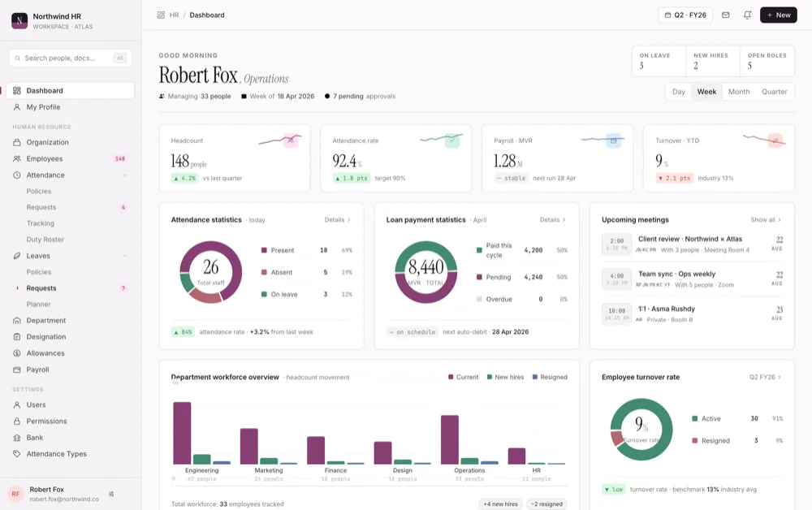Viewport: 812px width, 510px height.
Task: Open the mail inbox icon
Action: (x=725, y=15)
